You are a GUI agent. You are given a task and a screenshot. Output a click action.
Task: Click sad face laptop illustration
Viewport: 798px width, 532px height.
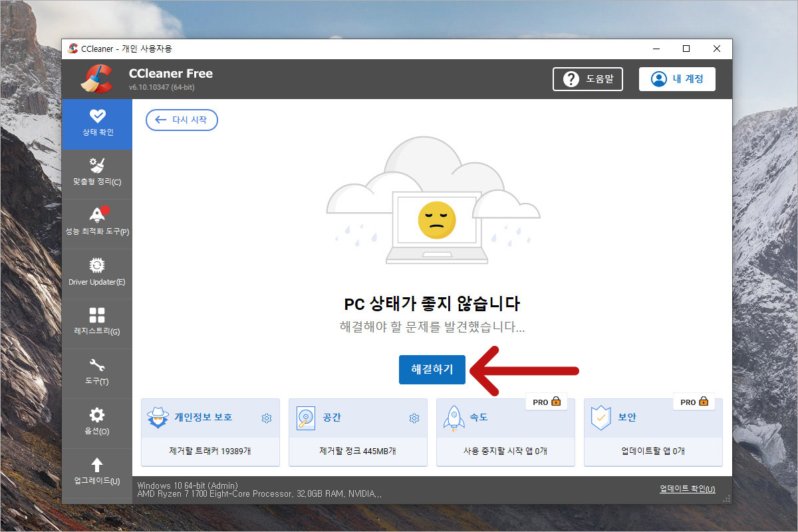(434, 201)
